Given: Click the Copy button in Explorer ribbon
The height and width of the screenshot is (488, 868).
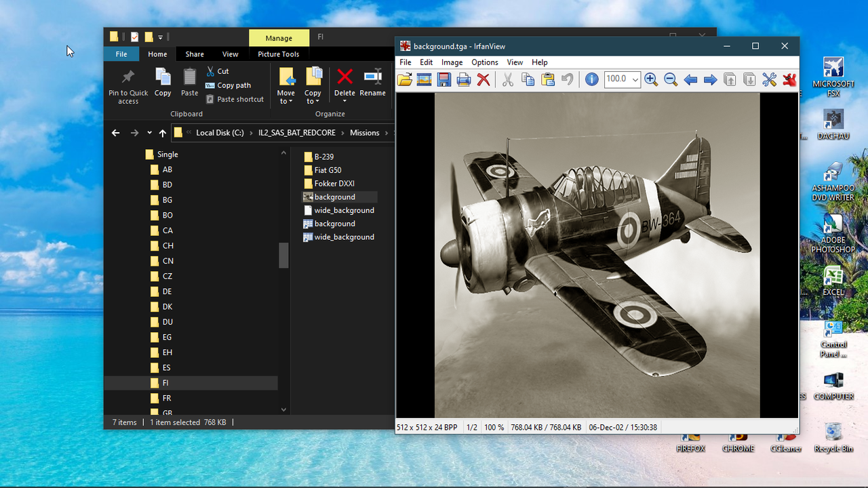Looking at the screenshot, I should tap(163, 83).
